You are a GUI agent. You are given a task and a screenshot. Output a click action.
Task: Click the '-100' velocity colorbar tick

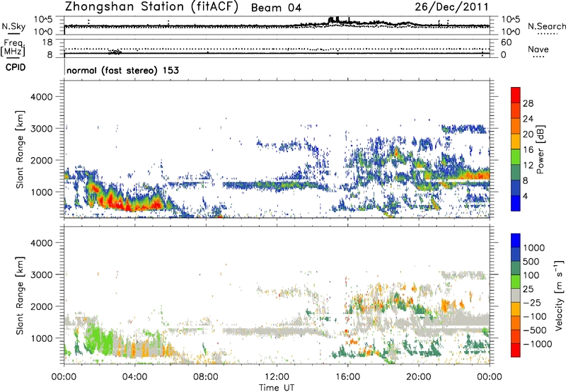[x=536, y=316]
